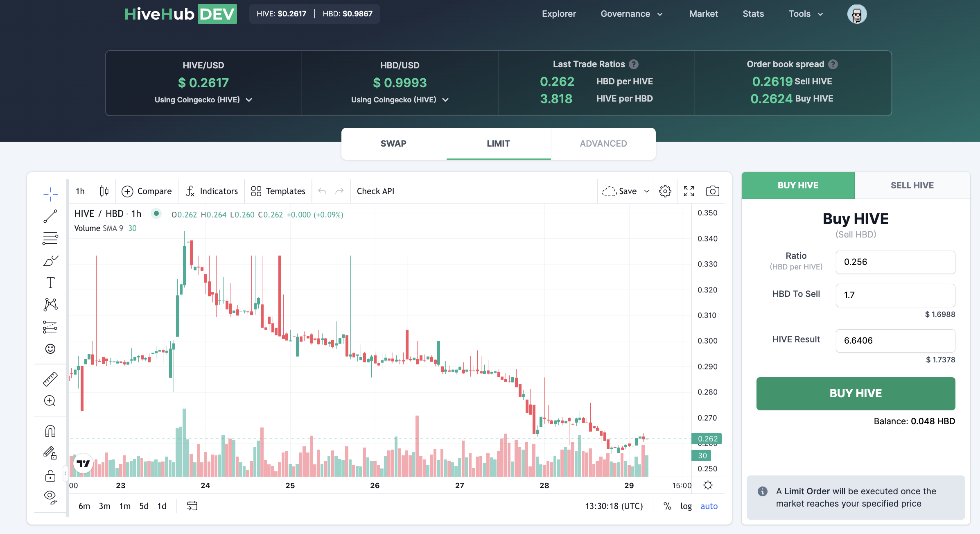The width and height of the screenshot is (980, 534).
Task: Open the indicator Templates menu
Action: [278, 191]
